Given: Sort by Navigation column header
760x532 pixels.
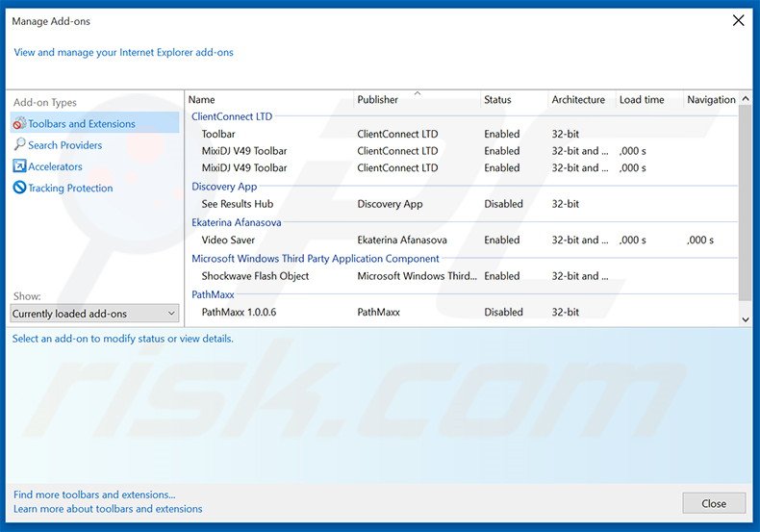Looking at the screenshot, I should 711,99.
